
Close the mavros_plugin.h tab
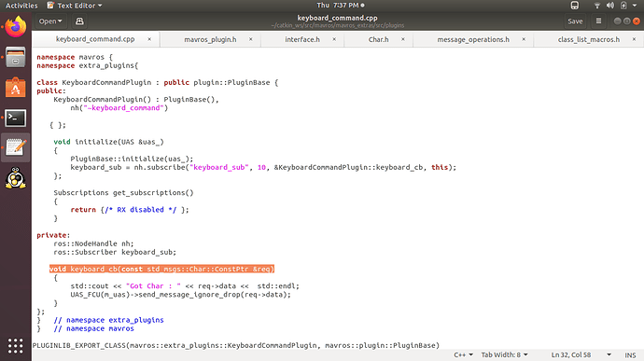click(x=250, y=39)
